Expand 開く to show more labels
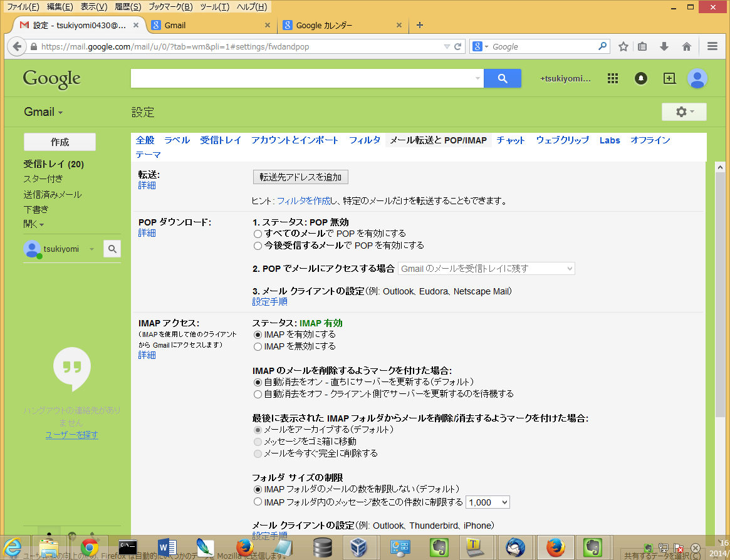This screenshot has height=560, width=730. click(33, 224)
